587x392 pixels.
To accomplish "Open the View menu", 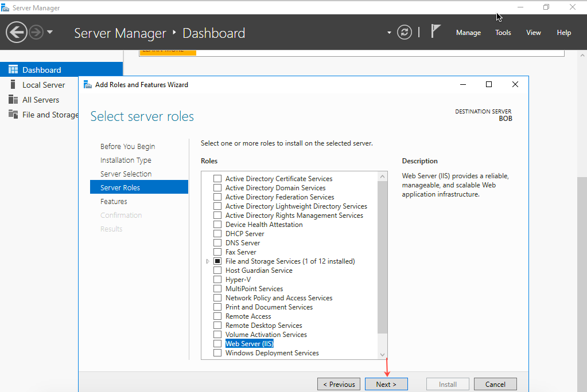I will click(x=534, y=33).
